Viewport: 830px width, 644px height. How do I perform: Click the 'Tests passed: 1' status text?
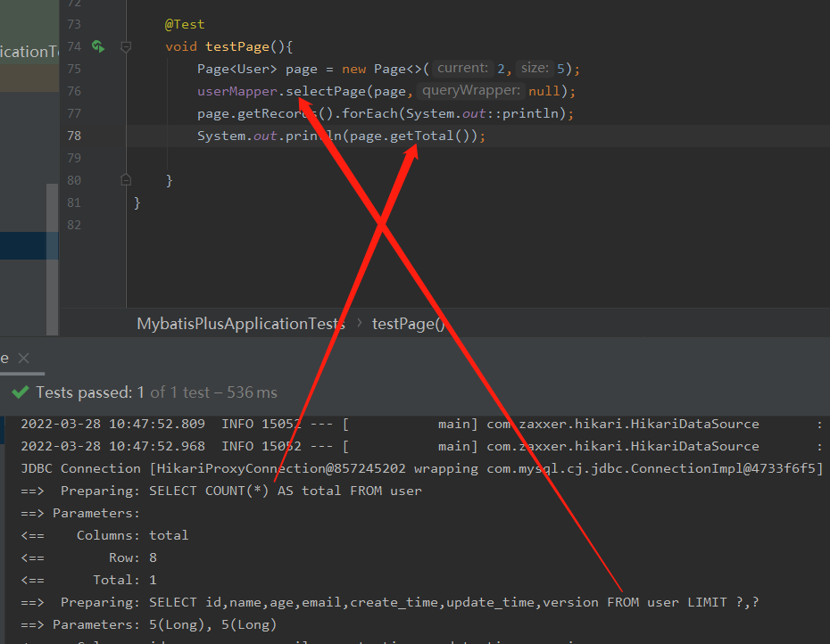pos(90,392)
